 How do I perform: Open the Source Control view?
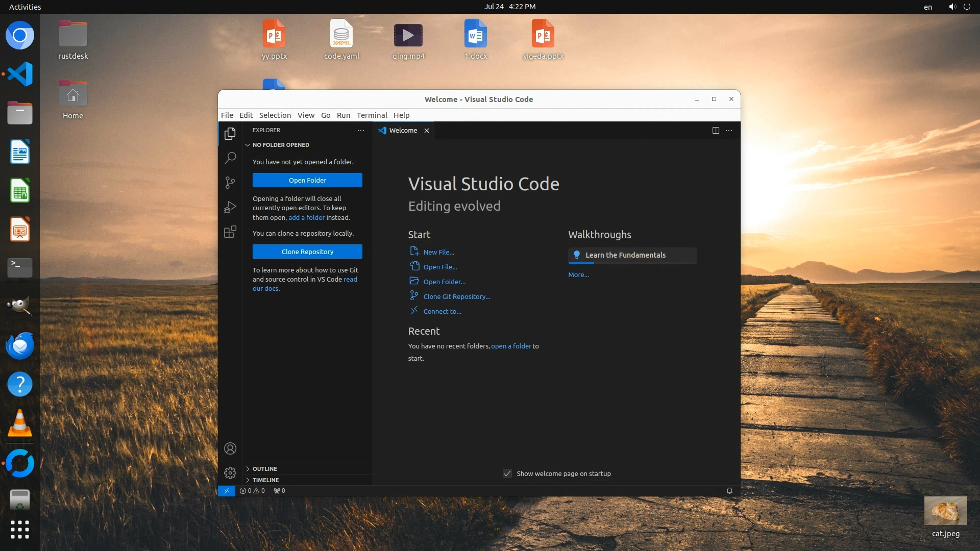click(x=230, y=182)
